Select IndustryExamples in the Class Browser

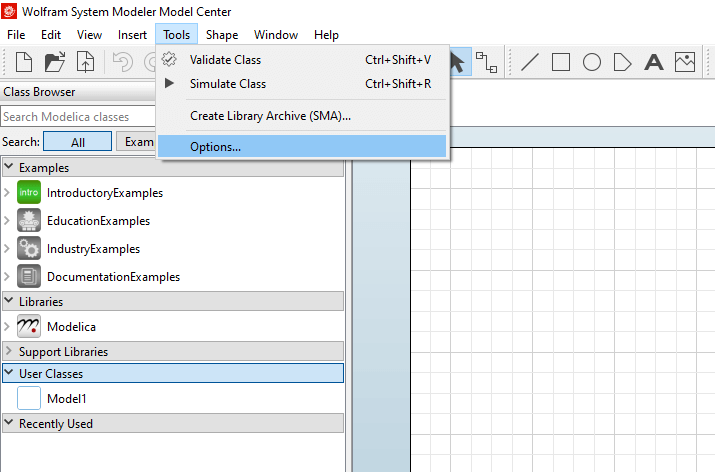(93, 249)
